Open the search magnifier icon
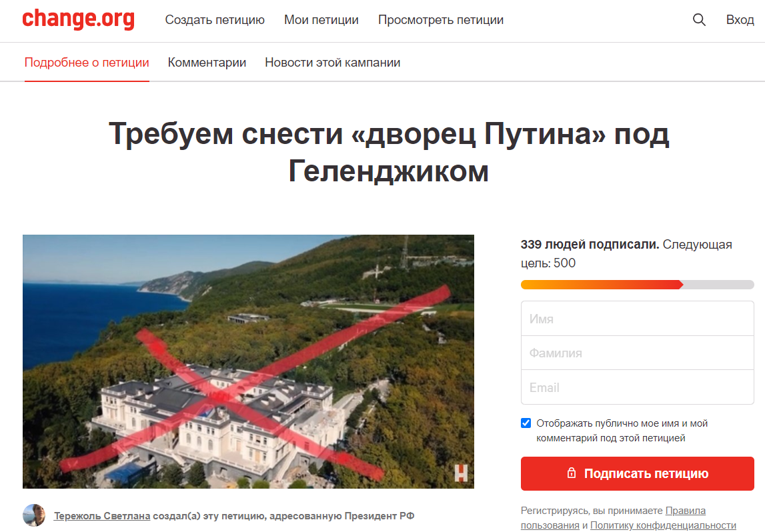The width and height of the screenshot is (765, 532). click(x=699, y=20)
